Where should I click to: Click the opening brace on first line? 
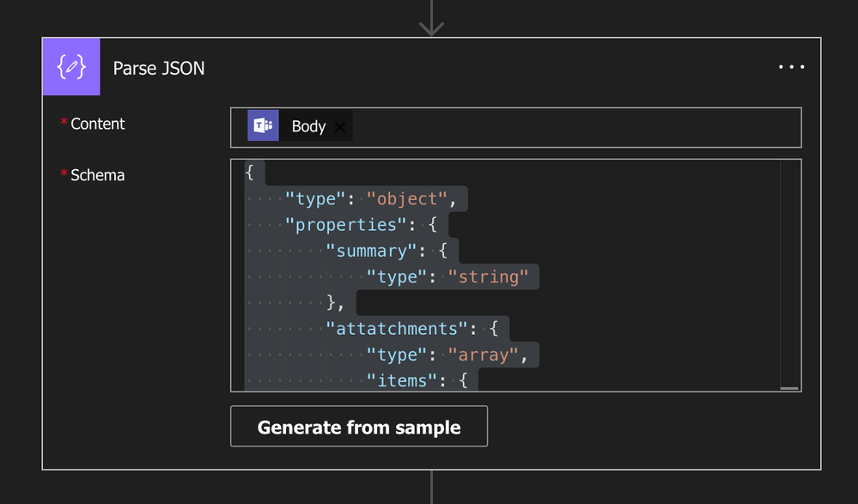(x=250, y=173)
